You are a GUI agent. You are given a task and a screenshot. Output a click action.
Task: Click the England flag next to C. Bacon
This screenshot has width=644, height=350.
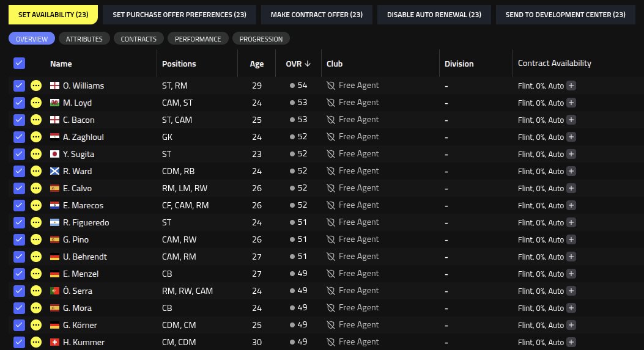coord(54,120)
